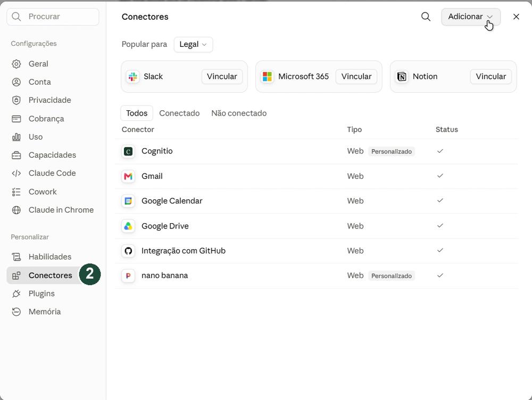Image resolution: width=532 pixels, height=400 pixels.
Task: Open the Claude Code brackets icon
Action: click(x=16, y=173)
